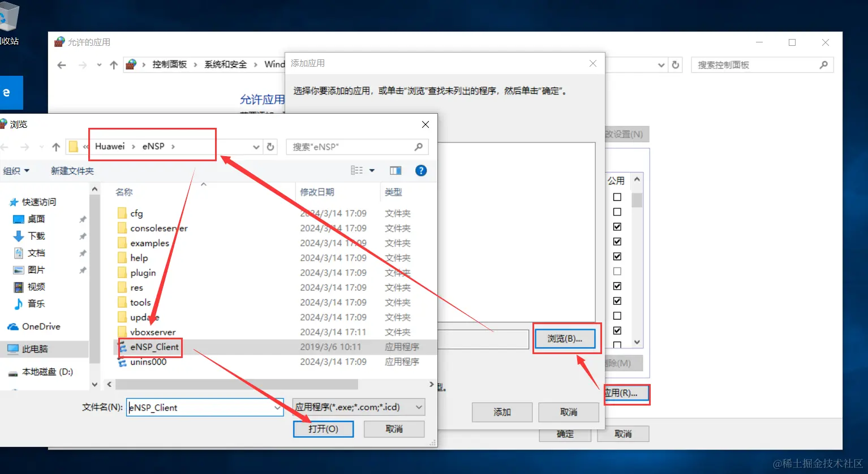Click Huawei in the breadcrumb path
868x474 pixels.
pyautogui.click(x=110, y=146)
